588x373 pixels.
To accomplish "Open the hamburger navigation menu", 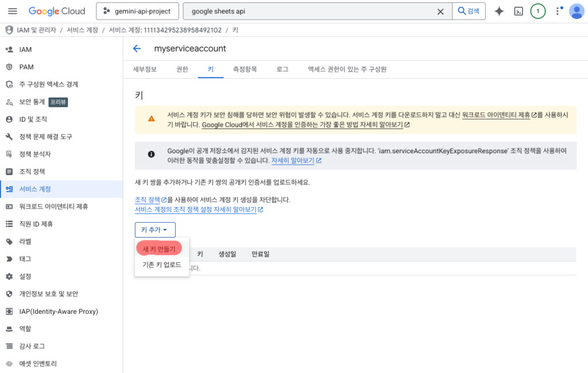I will point(13,11).
